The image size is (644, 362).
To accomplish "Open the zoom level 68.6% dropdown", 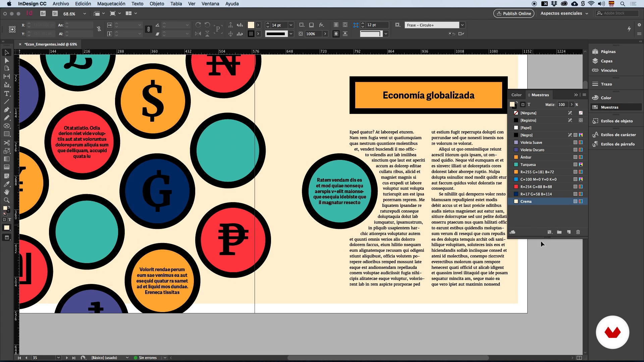I will tap(85, 14).
